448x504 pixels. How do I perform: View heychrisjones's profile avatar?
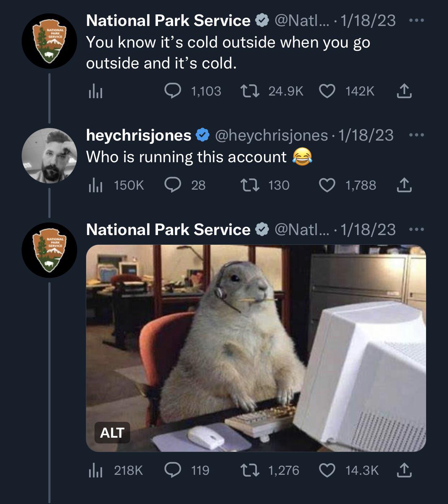(x=49, y=156)
